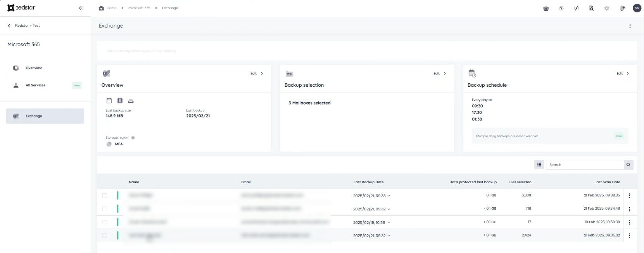This screenshot has height=253, width=644.
Task: Open row actions for the 718 files row
Action: (629, 209)
